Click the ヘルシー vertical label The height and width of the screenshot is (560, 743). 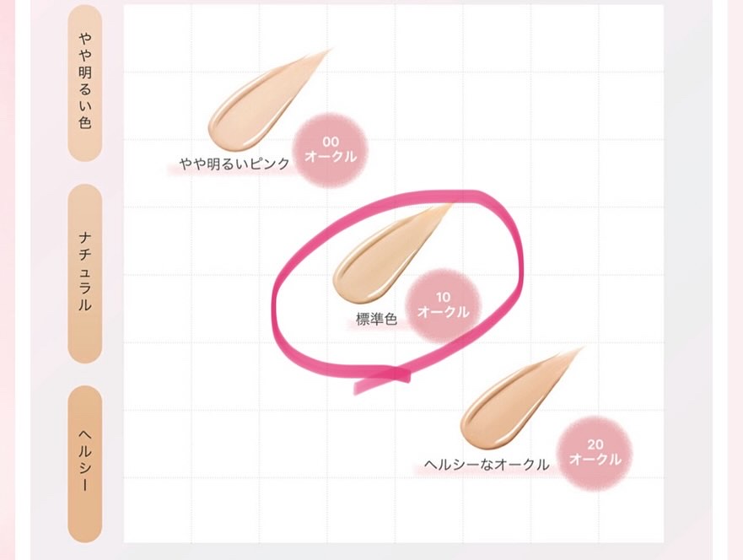85,463
